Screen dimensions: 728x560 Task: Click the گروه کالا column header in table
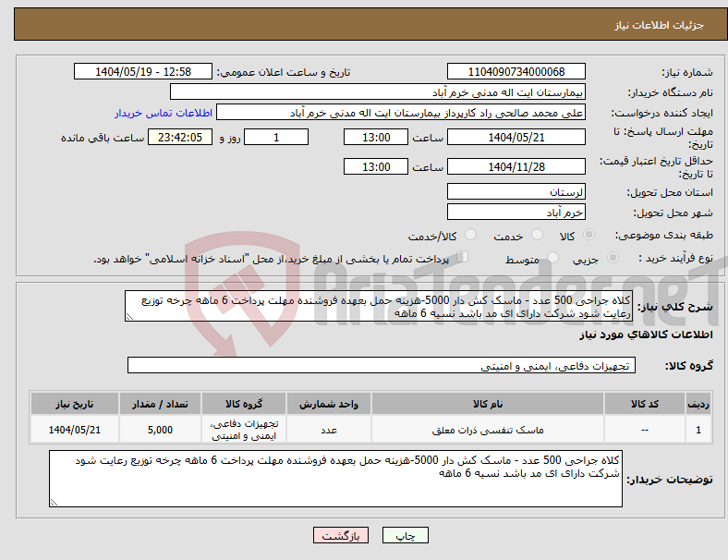(244, 404)
